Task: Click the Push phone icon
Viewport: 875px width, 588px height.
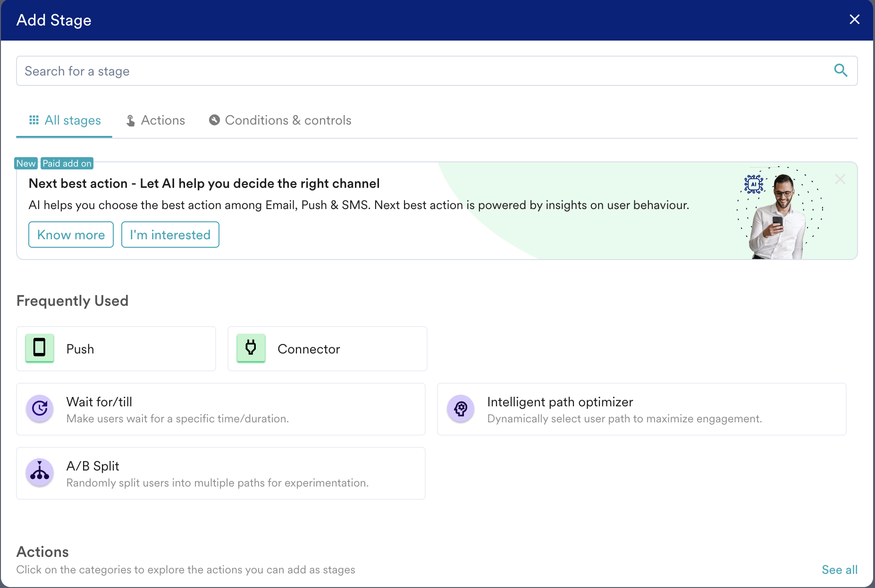Action: pyautogui.click(x=40, y=348)
